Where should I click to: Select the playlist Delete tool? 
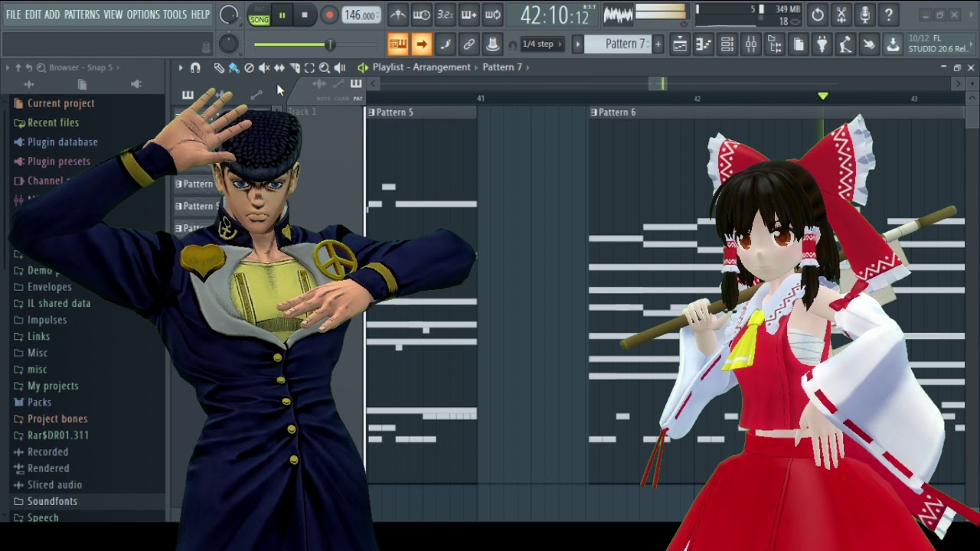(x=249, y=67)
